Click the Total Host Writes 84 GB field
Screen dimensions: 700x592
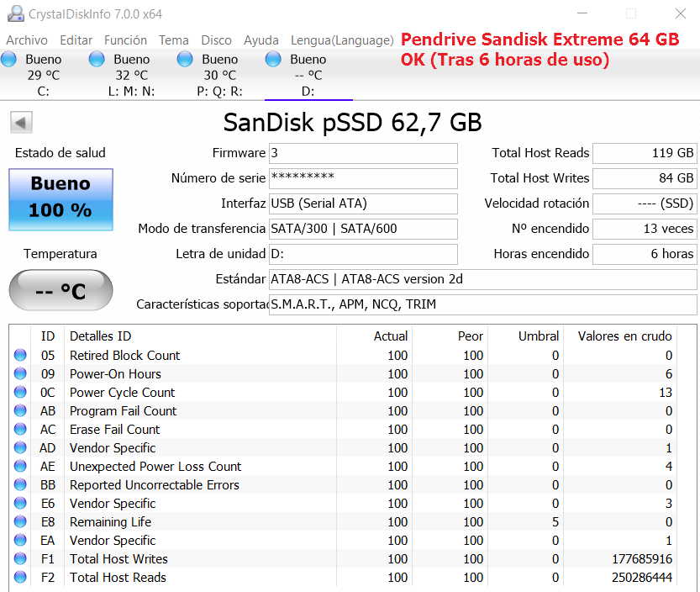[x=645, y=178]
